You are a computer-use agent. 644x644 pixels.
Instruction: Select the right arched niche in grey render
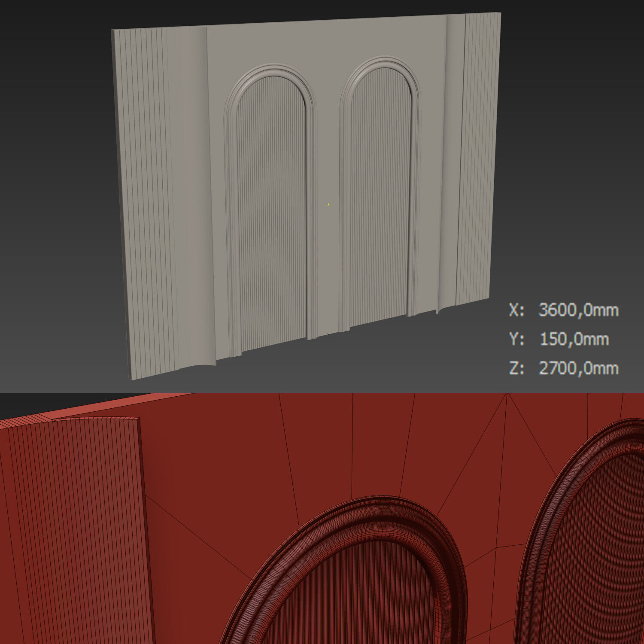click(380, 193)
